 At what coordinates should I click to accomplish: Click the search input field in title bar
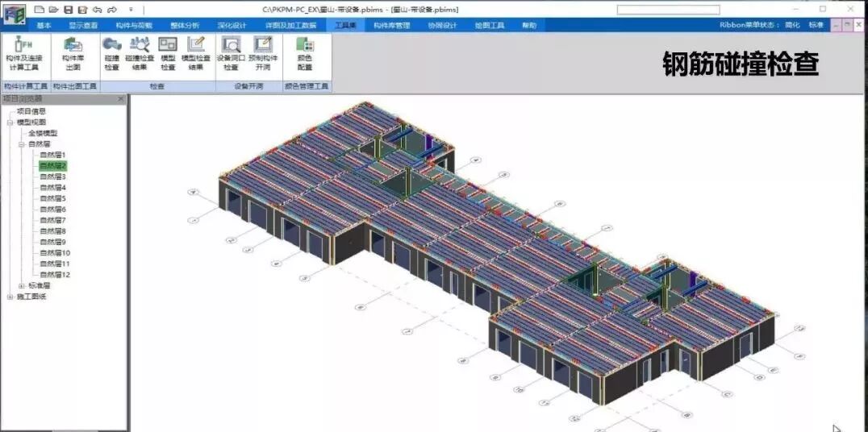(668, 10)
